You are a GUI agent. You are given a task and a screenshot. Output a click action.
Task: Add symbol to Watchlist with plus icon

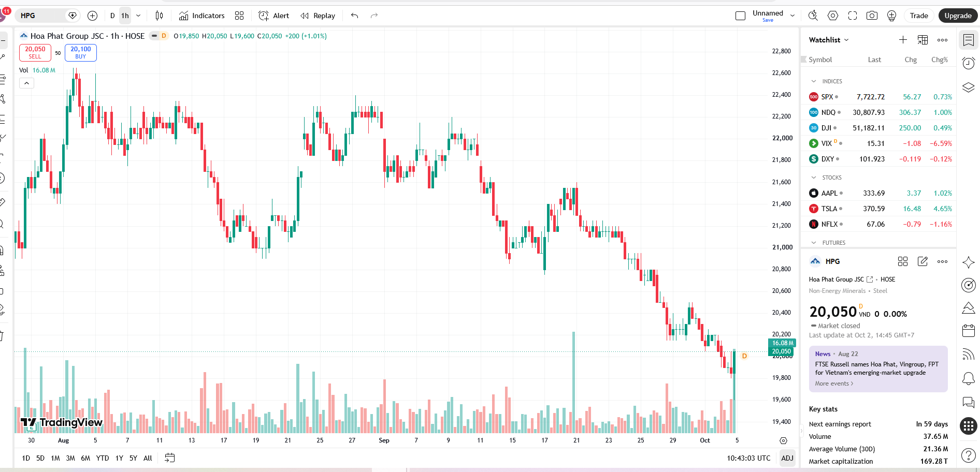click(903, 40)
